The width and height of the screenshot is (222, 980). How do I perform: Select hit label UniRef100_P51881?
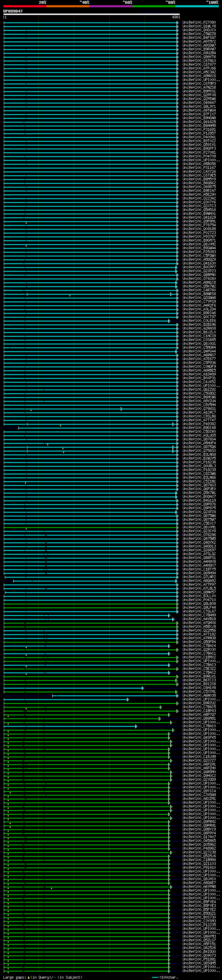click(x=199, y=959)
